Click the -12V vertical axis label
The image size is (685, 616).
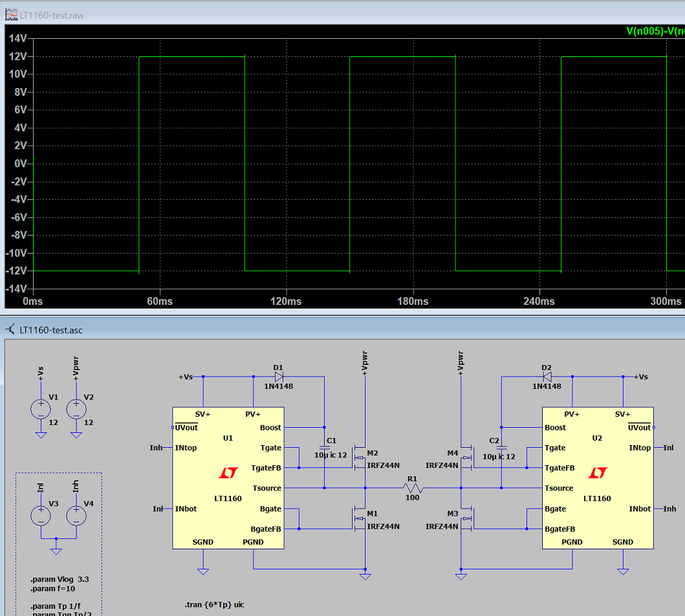click(x=17, y=270)
